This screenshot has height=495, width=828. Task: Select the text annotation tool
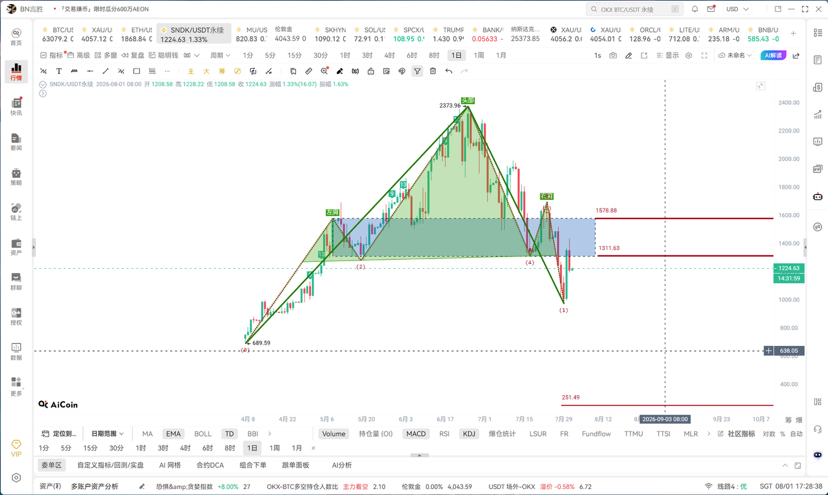pyautogui.click(x=59, y=71)
